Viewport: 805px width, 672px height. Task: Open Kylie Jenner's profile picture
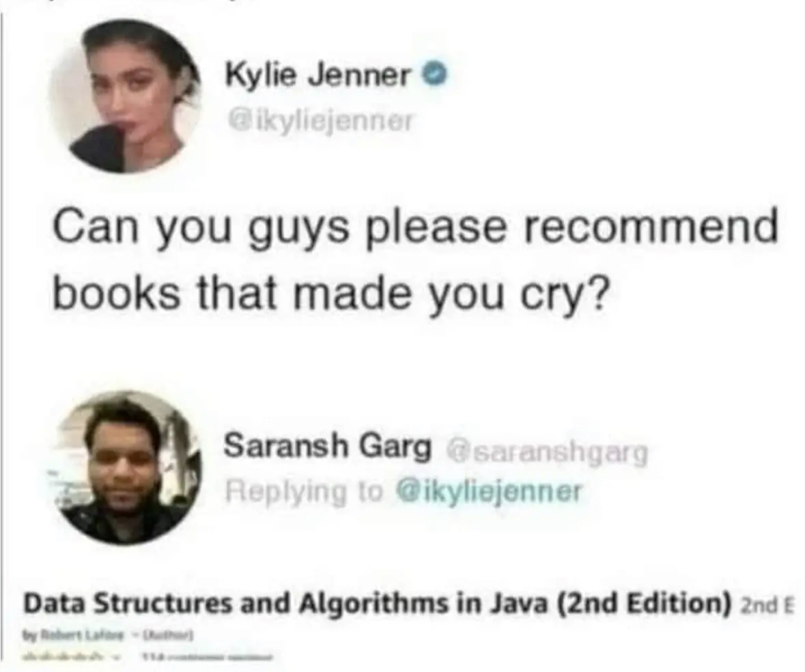[126, 96]
